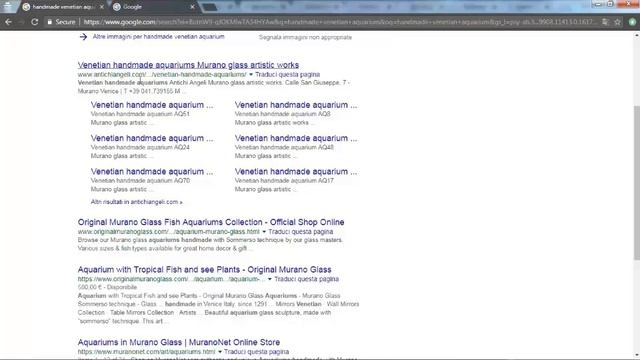Bookmark this page with the star icon

(618, 22)
